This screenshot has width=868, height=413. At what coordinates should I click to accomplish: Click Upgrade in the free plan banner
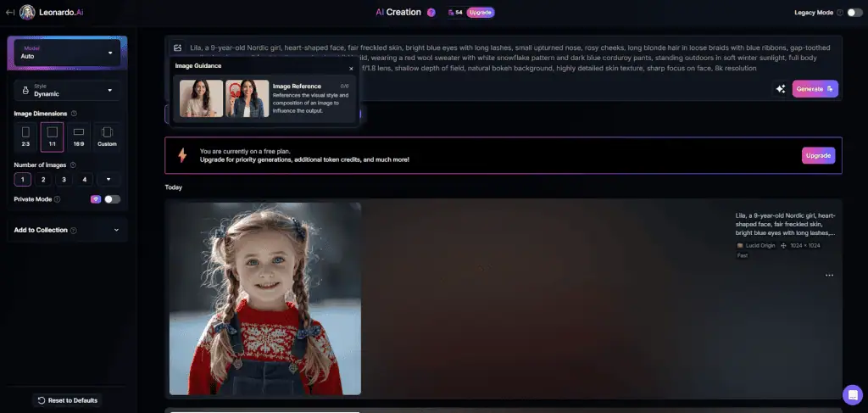(x=818, y=155)
